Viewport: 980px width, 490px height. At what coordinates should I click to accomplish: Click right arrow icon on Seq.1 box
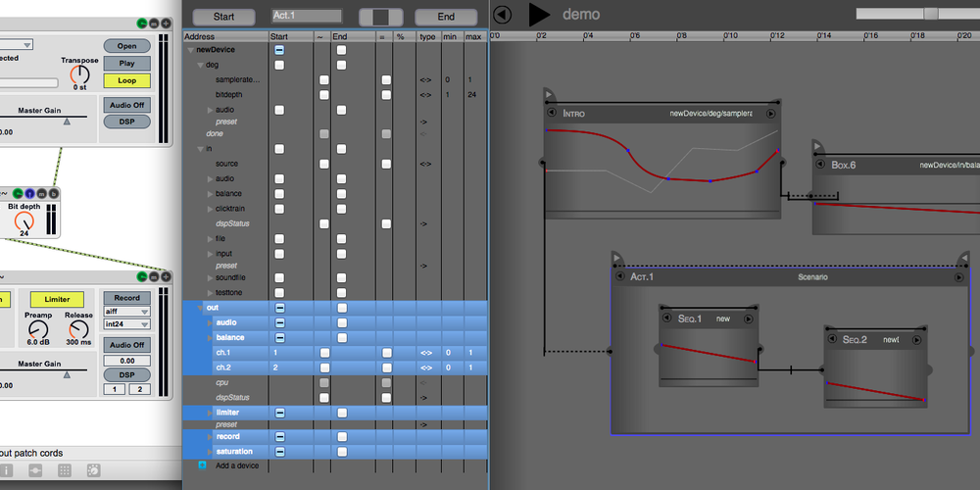pos(748,318)
